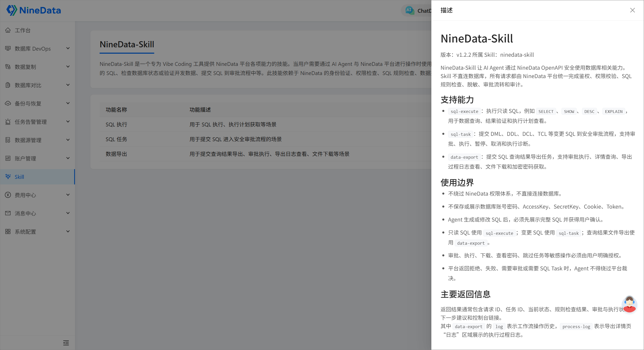644x350 pixels.
Task: Click the 功能描述 column header
Action: point(200,110)
